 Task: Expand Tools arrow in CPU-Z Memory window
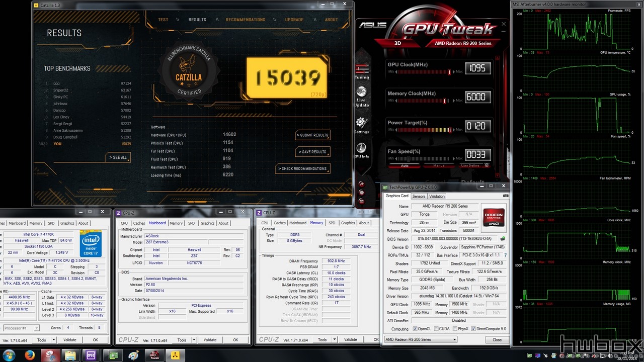[x=335, y=340]
